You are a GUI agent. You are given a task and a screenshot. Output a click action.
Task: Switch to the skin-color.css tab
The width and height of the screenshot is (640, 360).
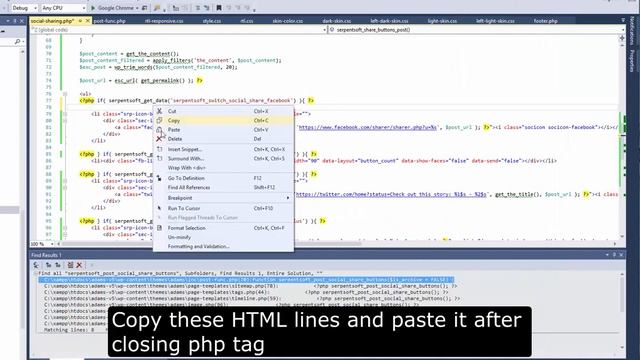(x=287, y=21)
